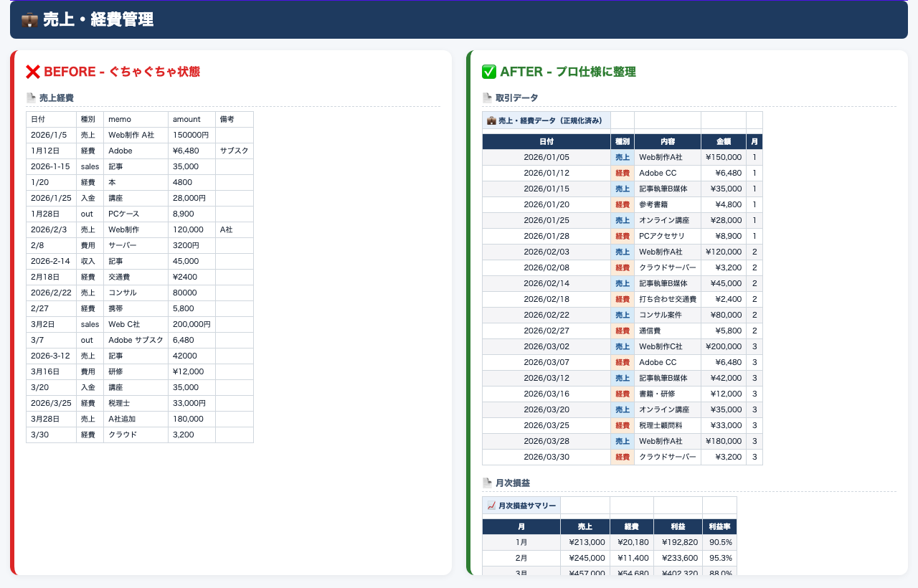918x588 pixels.
Task: Select the memo column header
Action: pyautogui.click(x=136, y=119)
